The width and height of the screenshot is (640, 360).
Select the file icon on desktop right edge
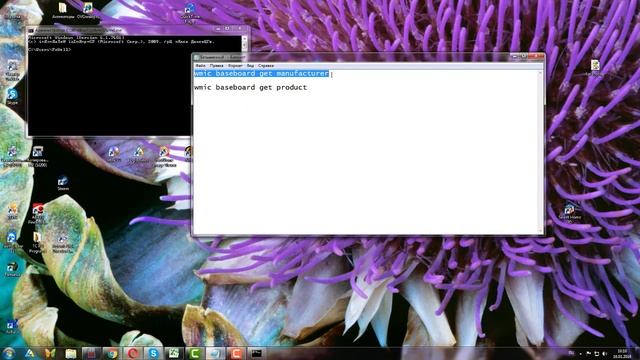coord(595,68)
